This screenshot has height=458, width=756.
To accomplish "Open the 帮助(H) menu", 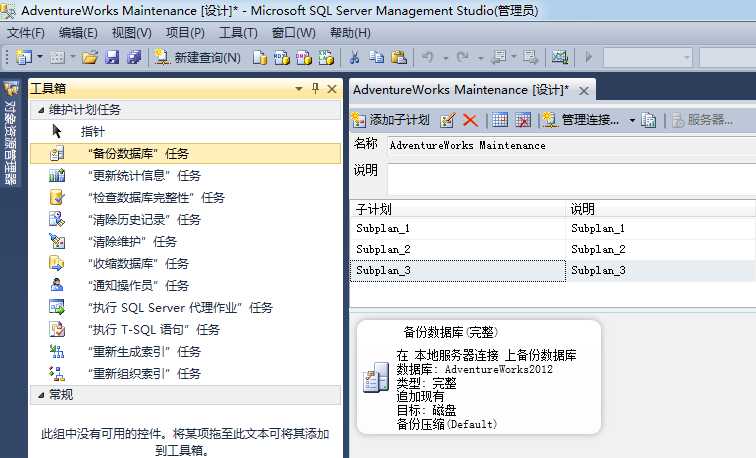I will pos(350,33).
